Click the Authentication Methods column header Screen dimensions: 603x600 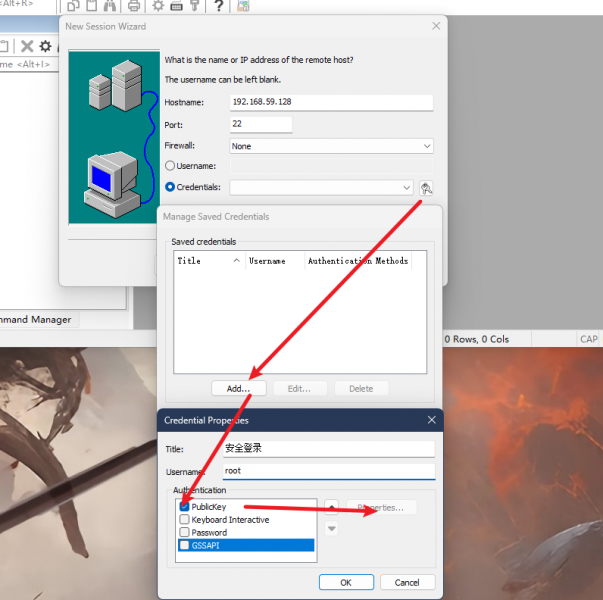(358, 261)
